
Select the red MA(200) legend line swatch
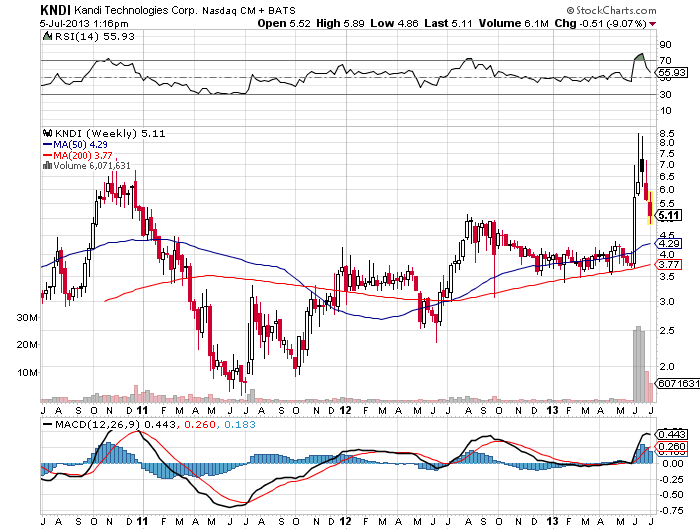(48, 155)
